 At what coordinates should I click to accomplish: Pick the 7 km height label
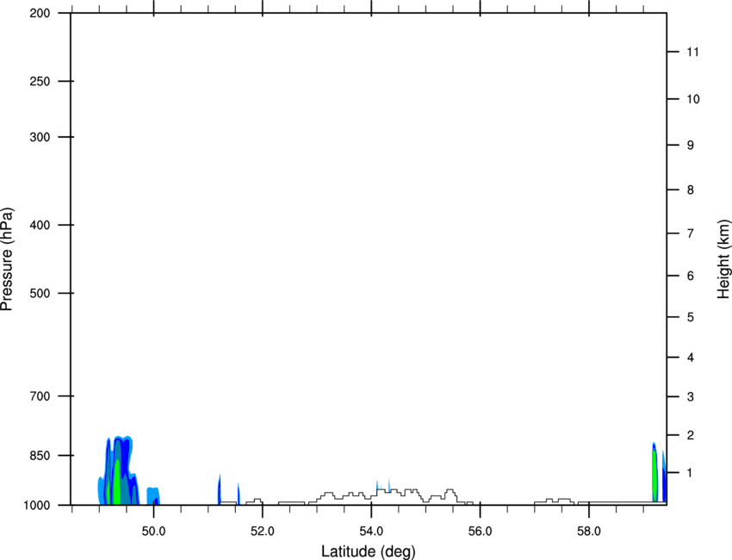click(691, 233)
